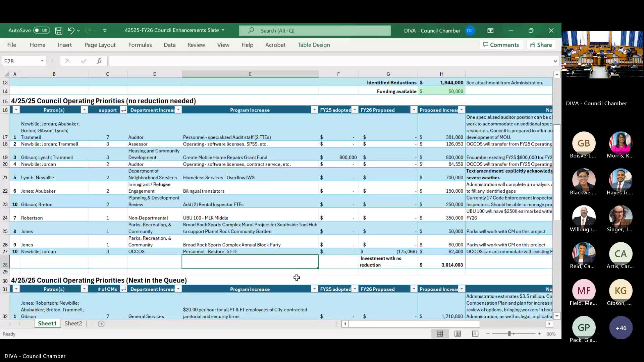Click the GP Pack participant avatar

pyautogui.click(x=584, y=327)
